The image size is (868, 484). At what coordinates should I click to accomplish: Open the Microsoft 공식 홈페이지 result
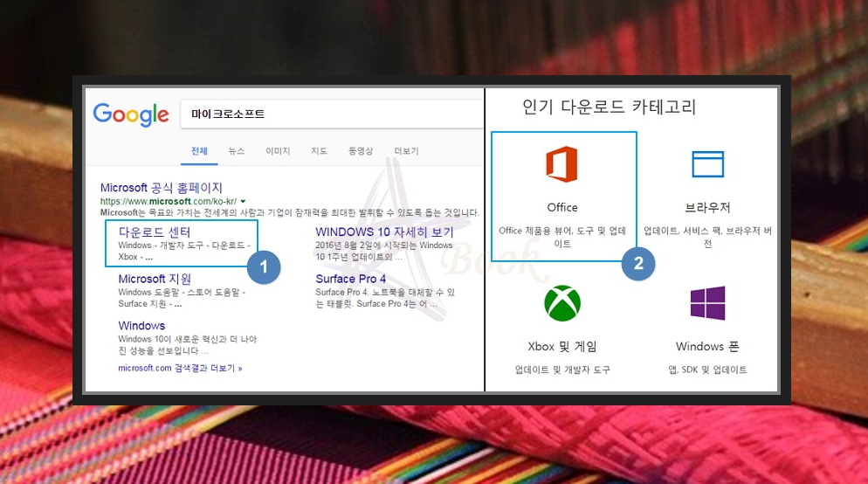[x=161, y=188]
